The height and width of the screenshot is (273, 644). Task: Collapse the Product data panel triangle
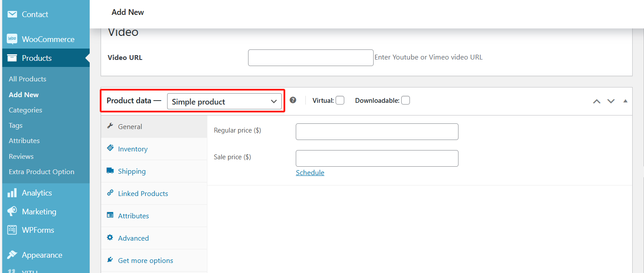coord(625,101)
